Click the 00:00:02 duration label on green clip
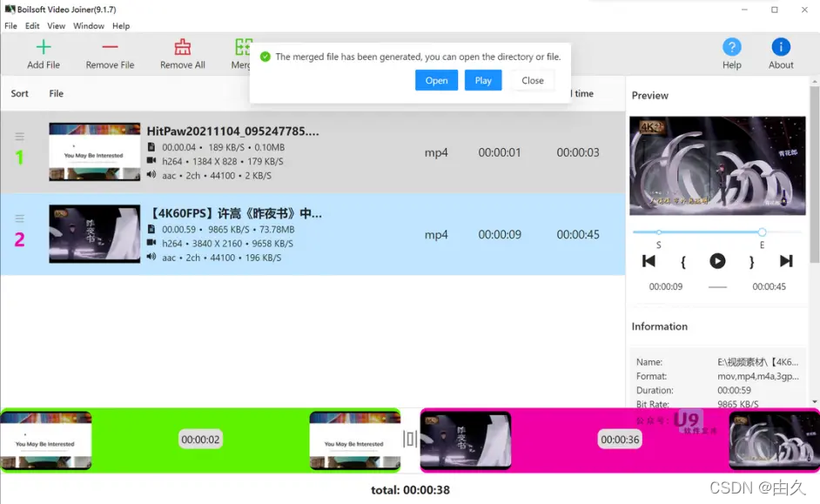 [x=200, y=440]
